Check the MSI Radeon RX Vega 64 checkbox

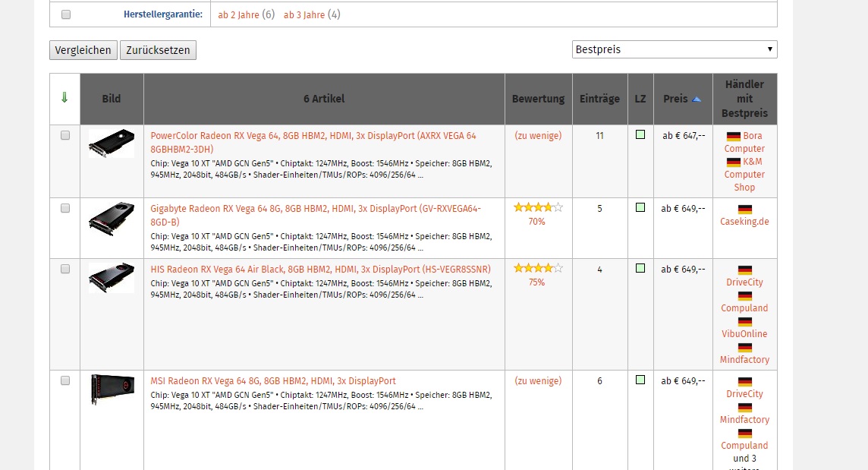click(65, 380)
